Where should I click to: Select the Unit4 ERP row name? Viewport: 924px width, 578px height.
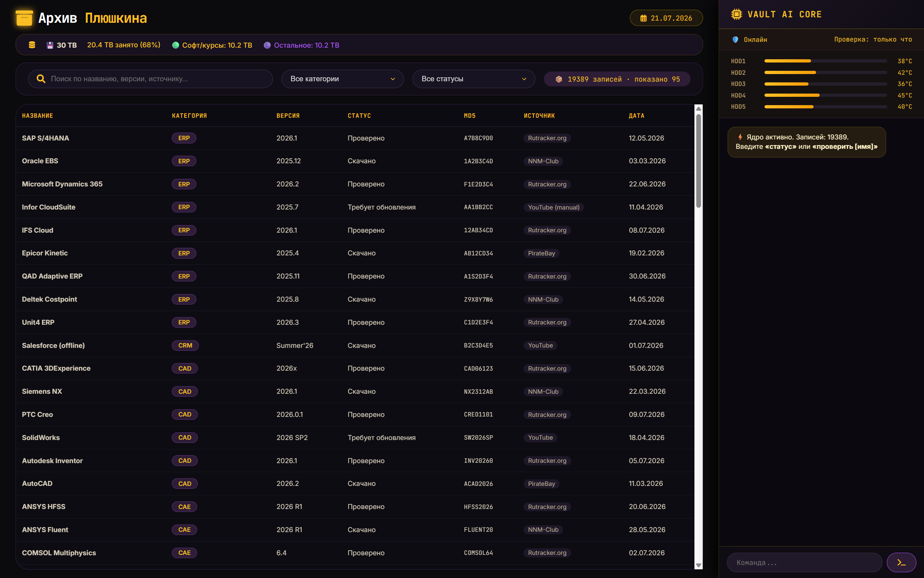point(38,322)
